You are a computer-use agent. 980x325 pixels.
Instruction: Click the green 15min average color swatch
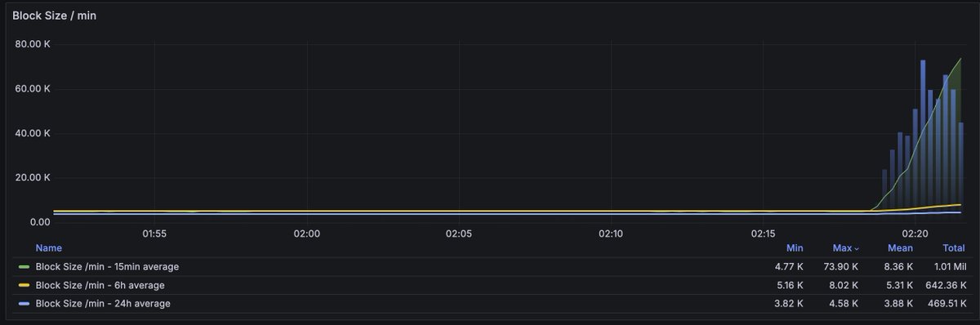(24, 267)
